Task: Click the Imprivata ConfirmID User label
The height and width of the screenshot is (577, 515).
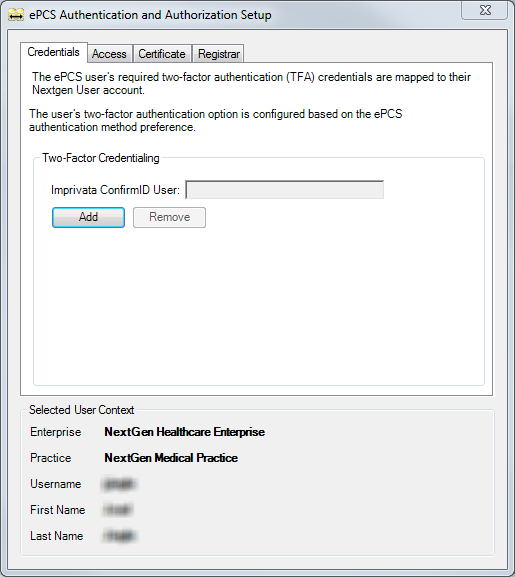Action: 116,190
